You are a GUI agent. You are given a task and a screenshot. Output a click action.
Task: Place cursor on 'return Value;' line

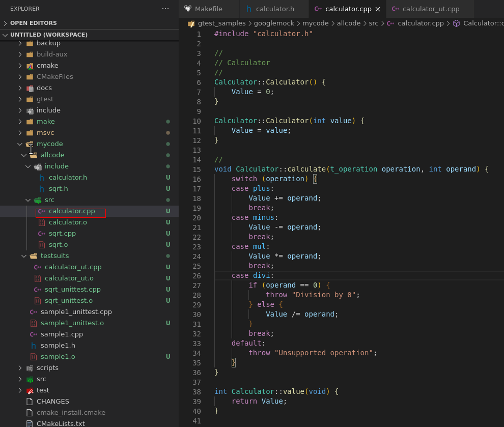[x=259, y=401]
